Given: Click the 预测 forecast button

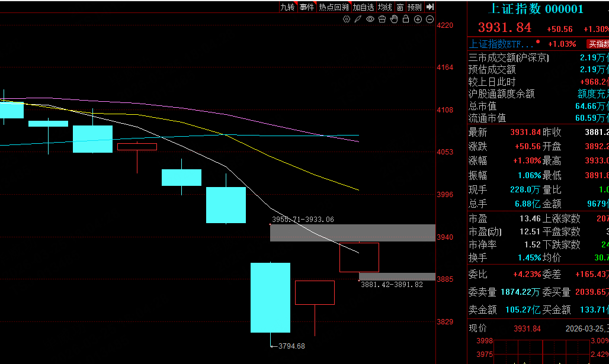Looking at the screenshot, I should click(415, 7).
